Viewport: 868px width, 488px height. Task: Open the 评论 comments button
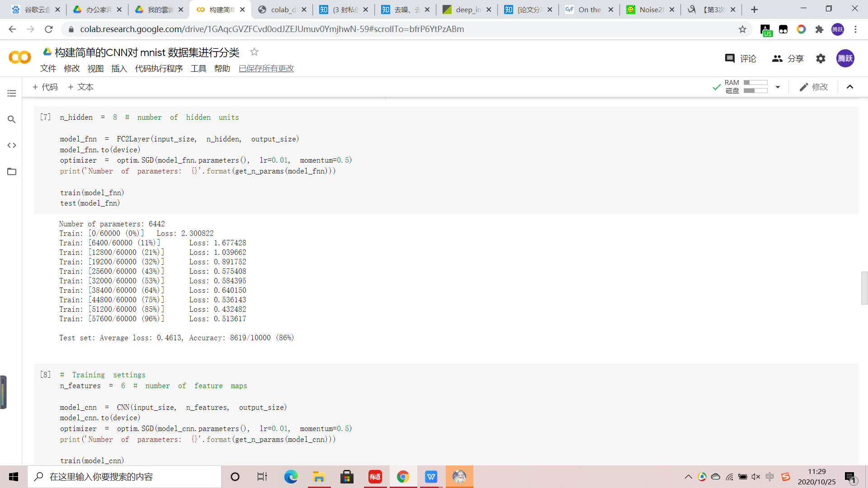(x=741, y=58)
